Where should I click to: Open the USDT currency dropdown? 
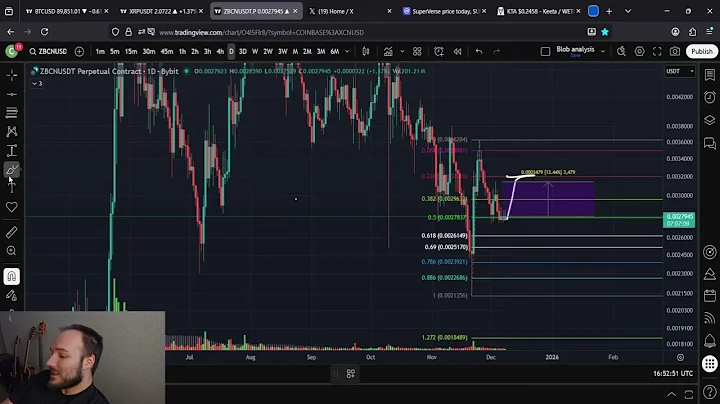pyautogui.click(x=680, y=71)
